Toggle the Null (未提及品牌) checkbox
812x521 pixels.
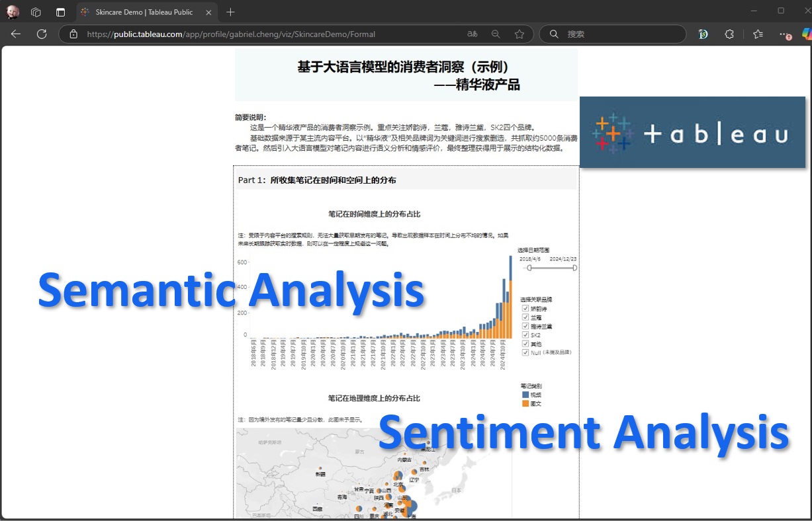click(x=525, y=352)
